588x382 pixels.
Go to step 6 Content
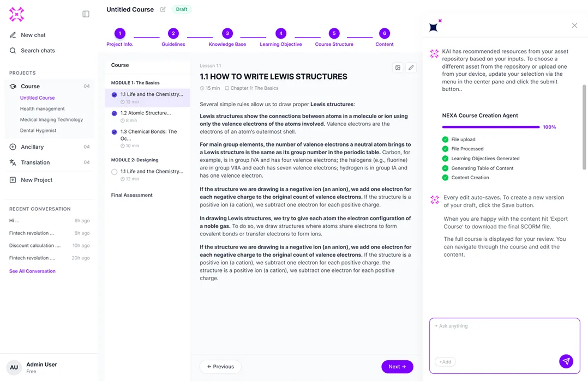pos(385,38)
